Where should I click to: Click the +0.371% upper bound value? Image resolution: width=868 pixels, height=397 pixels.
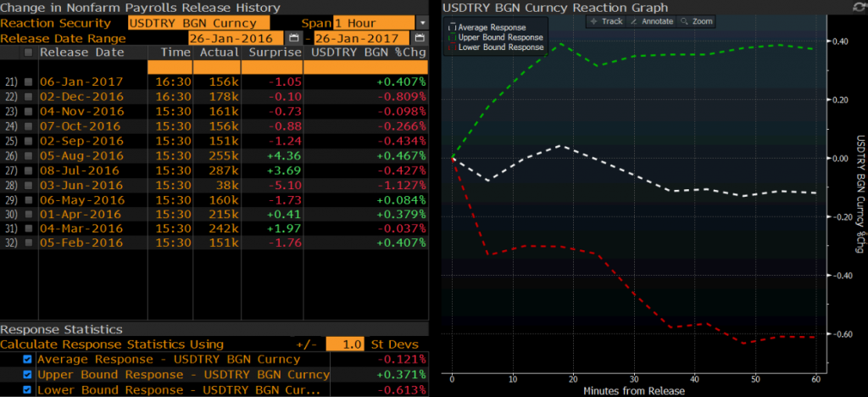pos(401,375)
